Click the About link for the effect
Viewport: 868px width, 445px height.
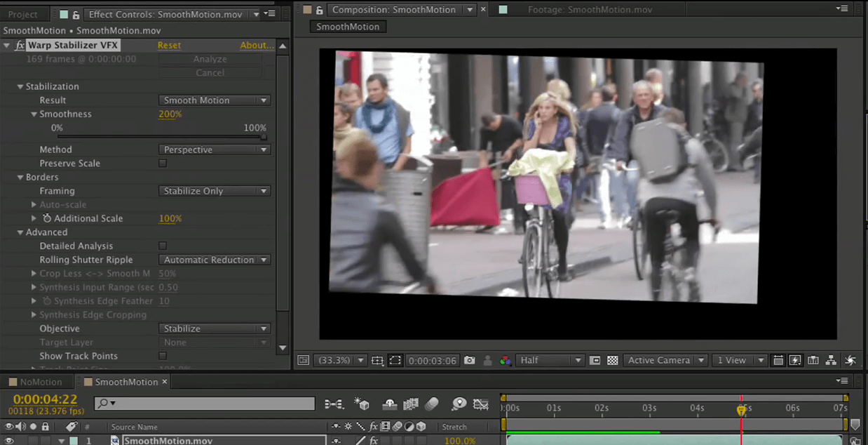(257, 45)
